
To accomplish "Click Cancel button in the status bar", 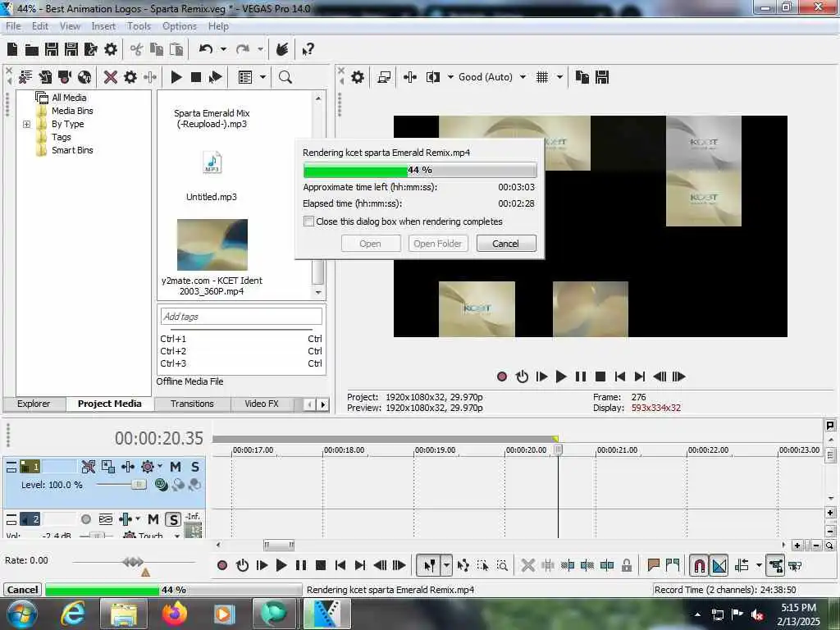I will click(x=22, y=590).
